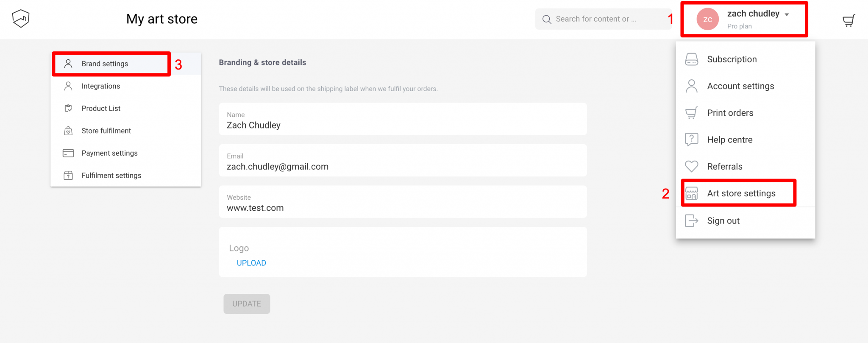Expand the zach chudley account dropdown arrow

click(787, 14)
